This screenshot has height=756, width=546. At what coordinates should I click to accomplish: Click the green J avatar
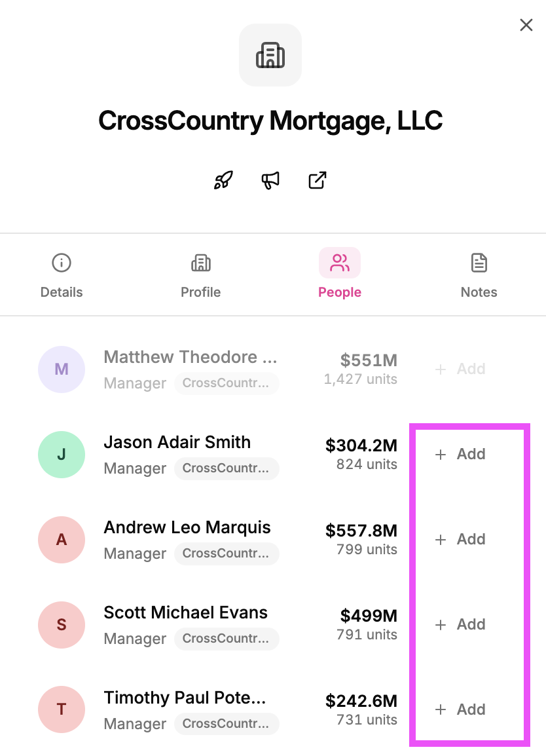click(62, 454)
